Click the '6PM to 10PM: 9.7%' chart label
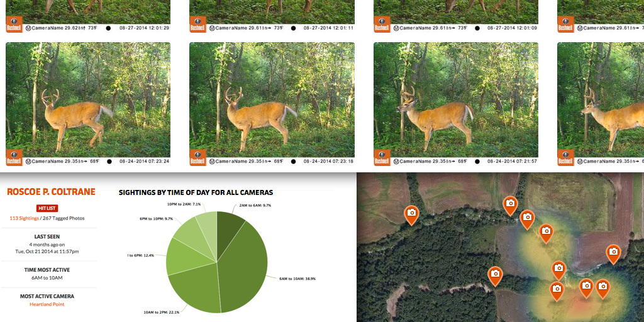Screen dimensions: 644x322 pos(157,219)
